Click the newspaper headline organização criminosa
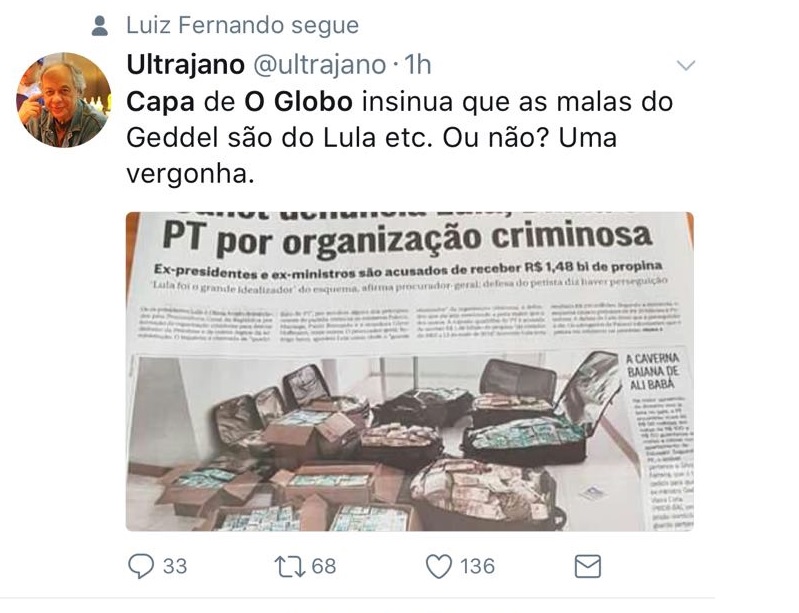This screenshot has width=799, height=613. [x=408, y=237]
